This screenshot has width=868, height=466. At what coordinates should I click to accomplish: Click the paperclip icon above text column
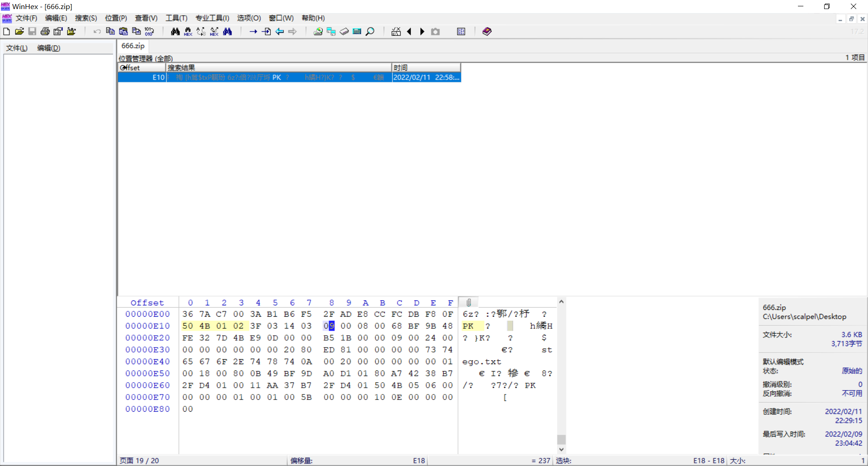coord(469,302)
